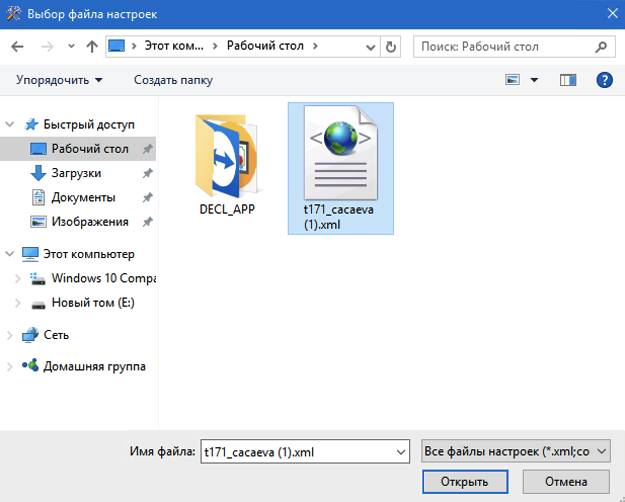Click the back navigation arrow
Image resolution: width=625 pixels, height=502 pixels.
20,46
